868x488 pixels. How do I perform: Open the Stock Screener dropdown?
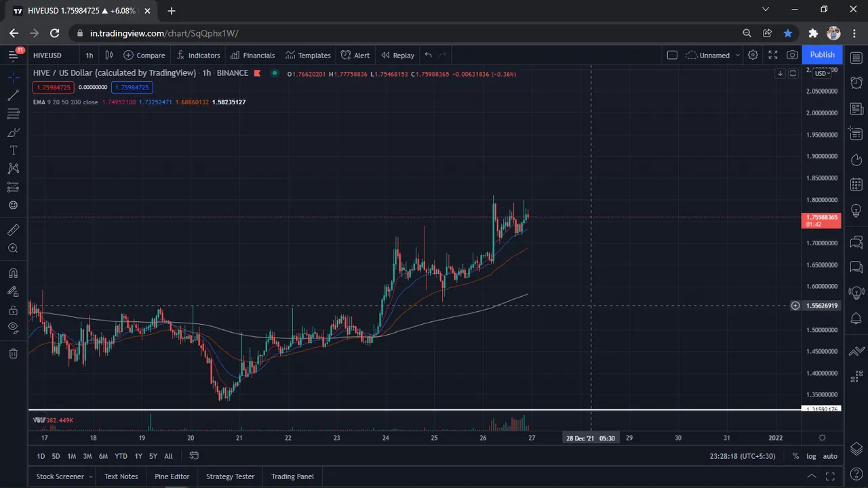(64, 476)
